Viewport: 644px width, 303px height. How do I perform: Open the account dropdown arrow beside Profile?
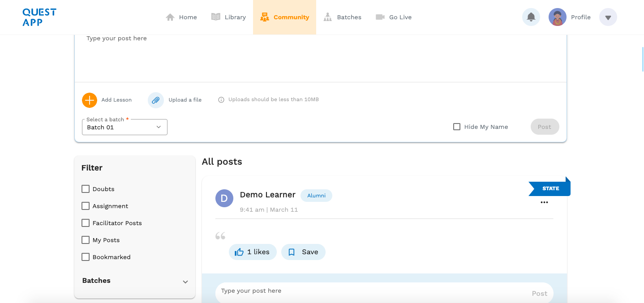(608, 17)
